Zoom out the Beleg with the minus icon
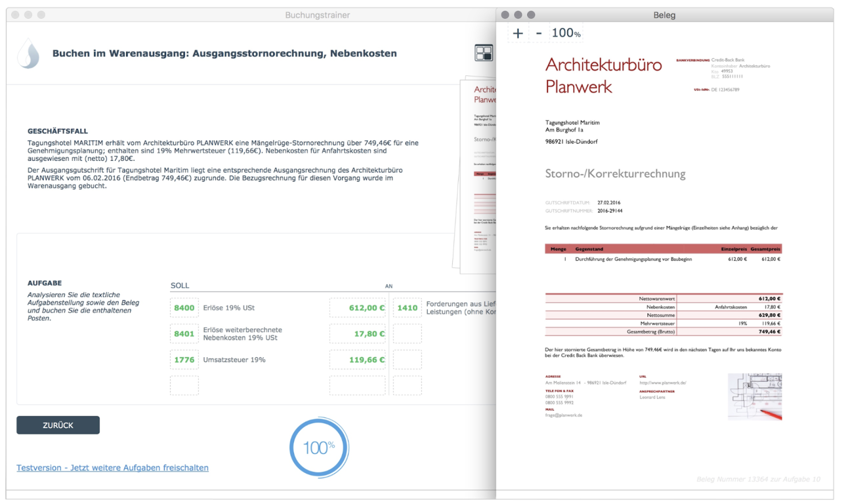 (x=539, y=33)
